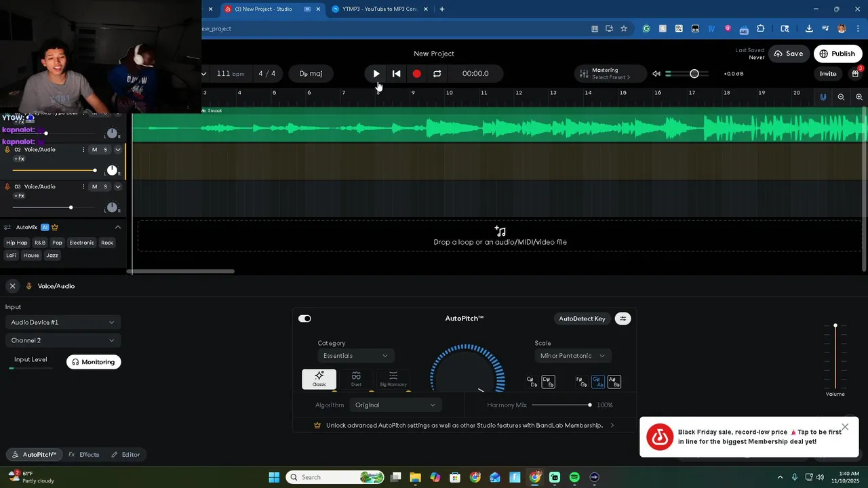Open track 02 three-dot menu
Viewport: 868px width, 488px height.
pos(83,150)
